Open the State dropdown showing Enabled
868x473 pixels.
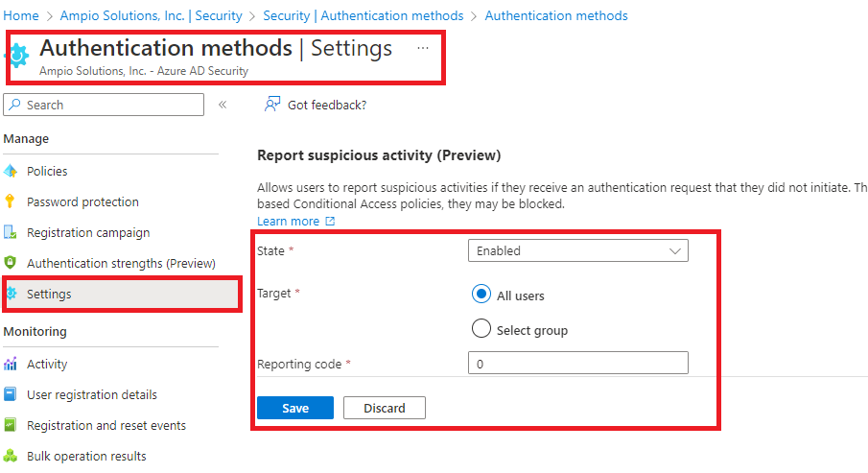coord(578,250)
